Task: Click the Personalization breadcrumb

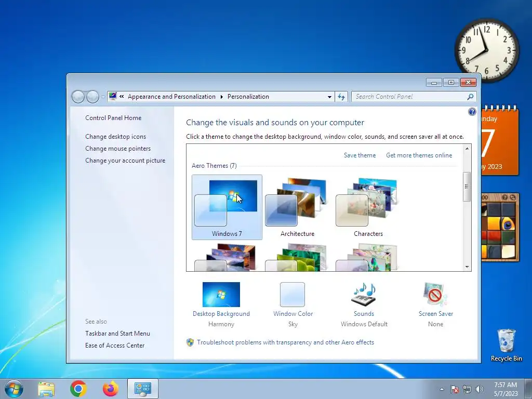Action: pos(248,97)
